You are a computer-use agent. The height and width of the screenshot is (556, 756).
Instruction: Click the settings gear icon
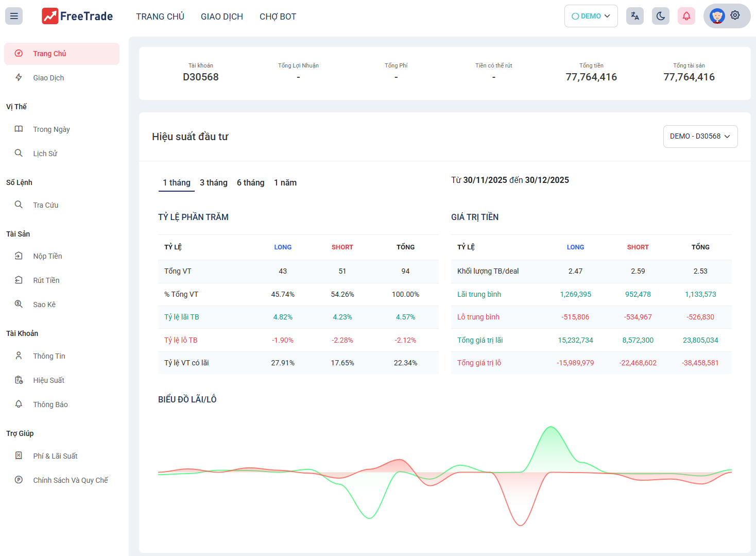click(735, 15)
